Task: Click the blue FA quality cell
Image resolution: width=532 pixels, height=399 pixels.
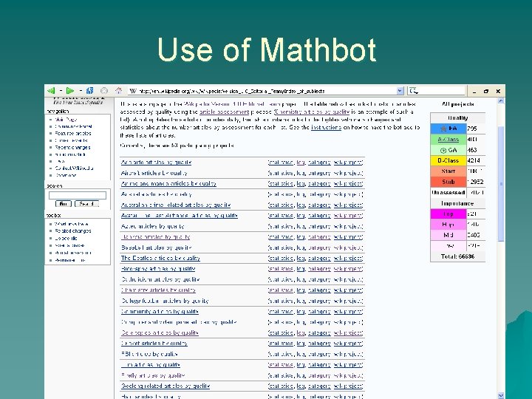Action: tap(449, 129)
